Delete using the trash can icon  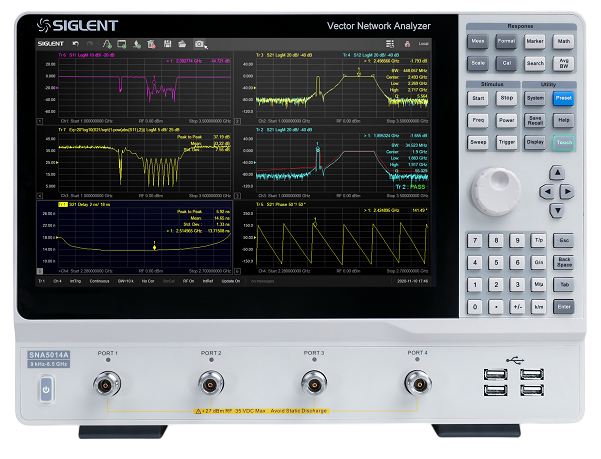(x=151, y=44)
